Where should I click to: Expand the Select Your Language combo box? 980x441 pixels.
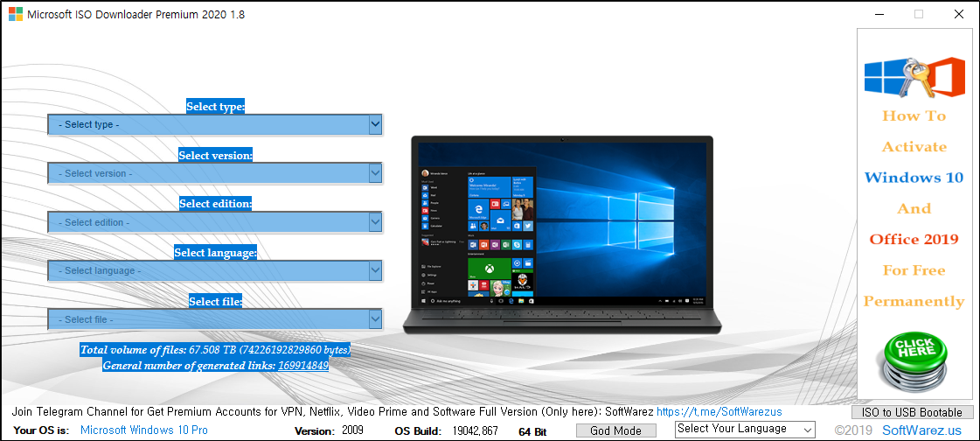pyautogui.click(x=745, y=429)
